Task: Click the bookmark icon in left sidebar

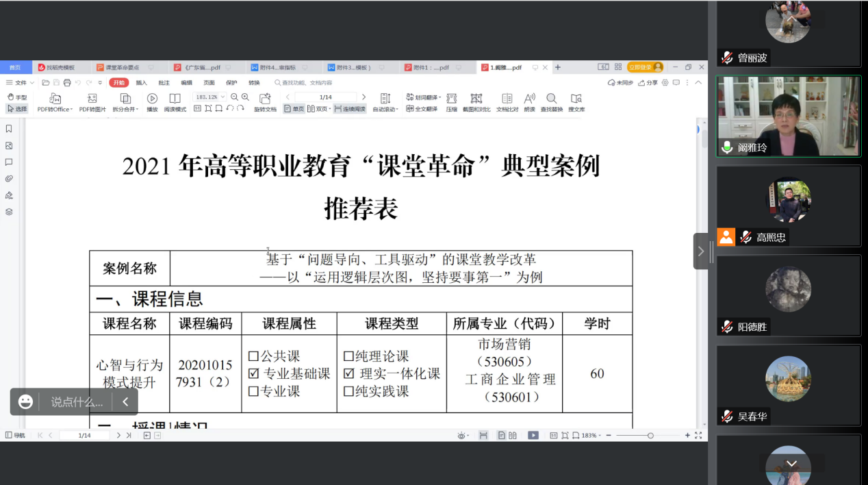Action: point(9,129)
